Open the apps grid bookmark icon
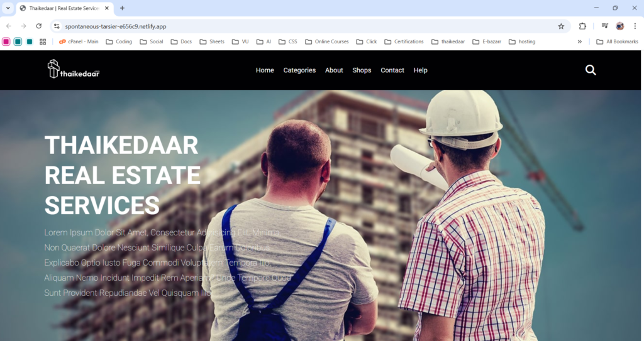Screen dimensions: 644x341 click(43, 42)
